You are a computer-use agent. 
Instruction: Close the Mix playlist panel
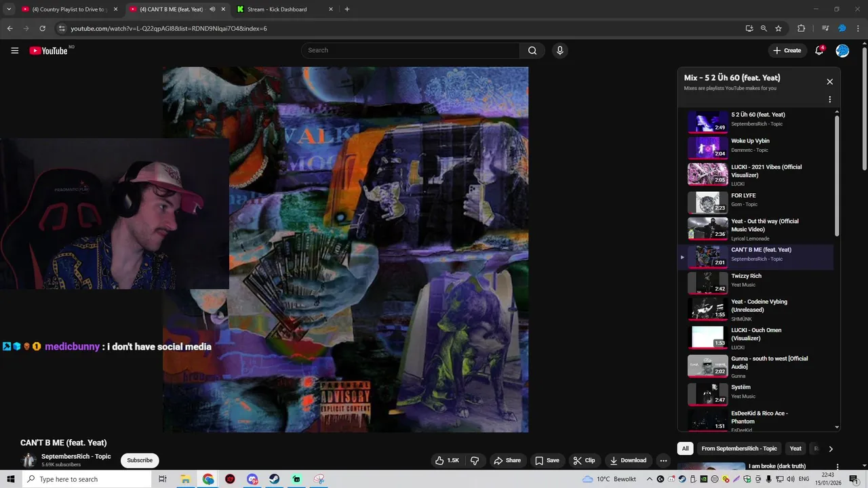(x=829, y=81)
